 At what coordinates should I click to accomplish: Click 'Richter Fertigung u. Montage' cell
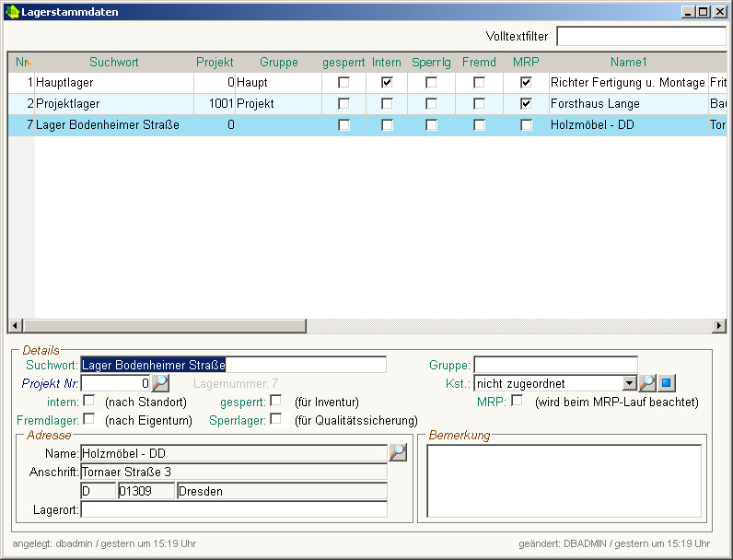tap(629, 82)
